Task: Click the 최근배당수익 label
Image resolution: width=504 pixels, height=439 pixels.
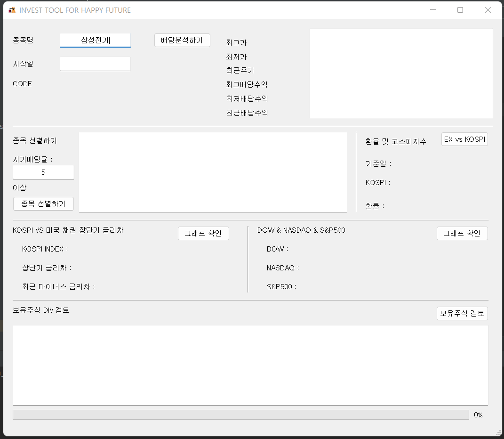Action: 247,113
